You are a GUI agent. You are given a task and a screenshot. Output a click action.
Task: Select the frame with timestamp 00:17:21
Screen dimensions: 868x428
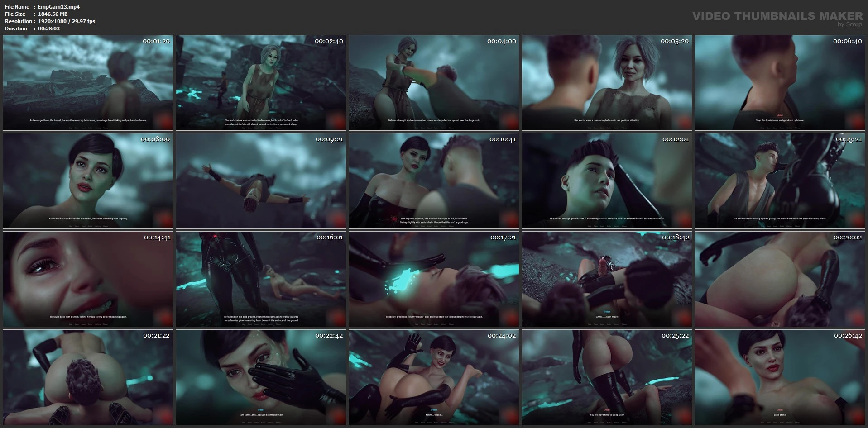pyautogui.click(x=434, y=279)
